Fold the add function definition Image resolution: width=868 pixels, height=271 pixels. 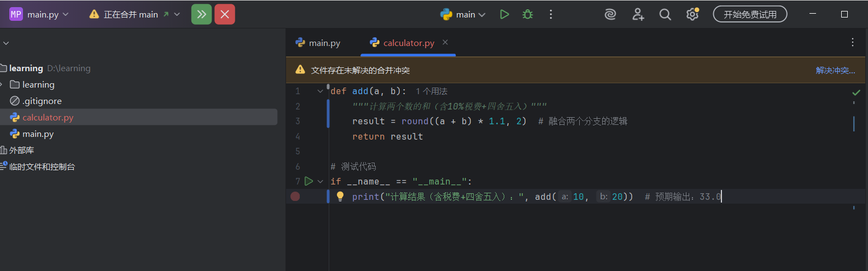(x=321, y=91)
